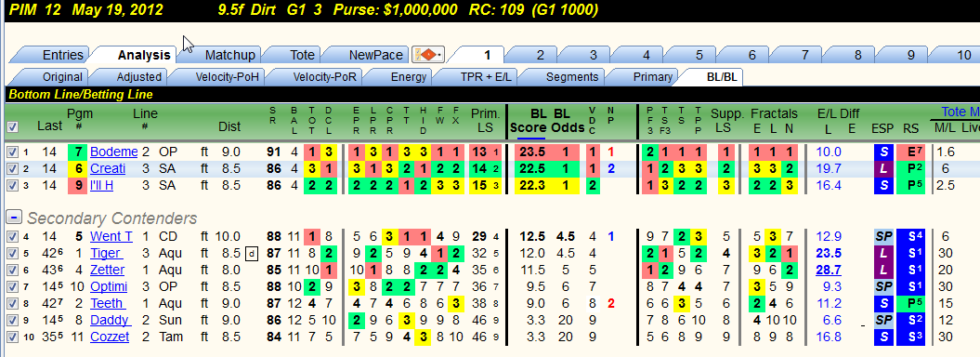The image size is (980, 357).
Task: Select race tab 2
Action: click(x=540, y=55)
